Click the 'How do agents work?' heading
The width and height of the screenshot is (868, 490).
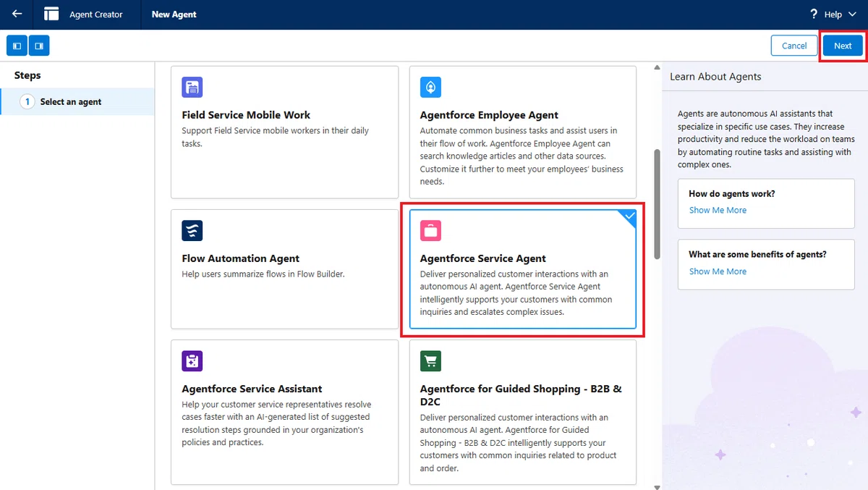click(732, 194)
